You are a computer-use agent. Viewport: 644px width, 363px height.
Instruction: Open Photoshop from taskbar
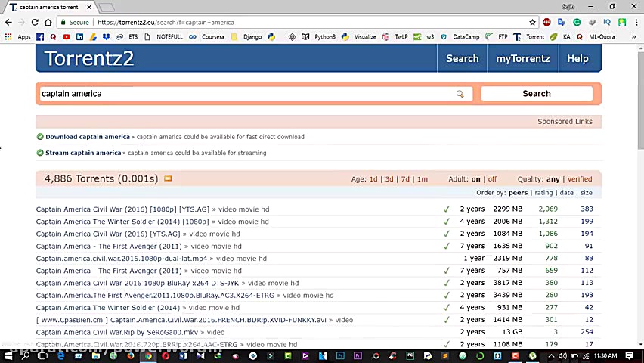pyautogui.click(x=340, y=356)
